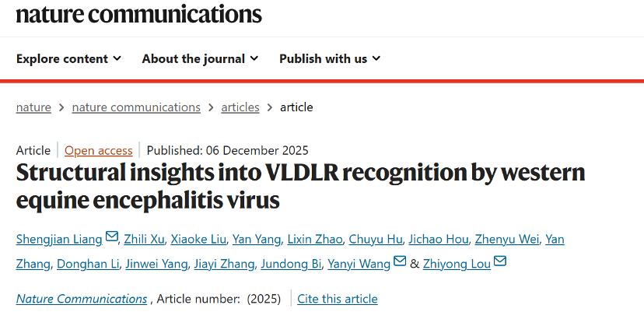Screen dimensions: 644x319
Task: Navigate to the articles breadcrumb
Action: [x=240, y=107]
